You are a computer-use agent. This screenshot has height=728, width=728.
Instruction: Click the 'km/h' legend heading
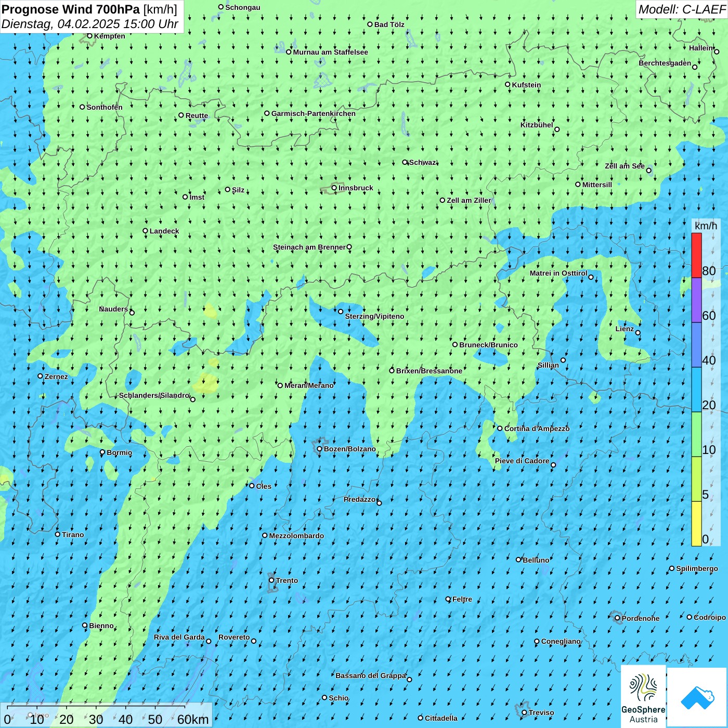pyautogui.click(x=706, y=226)
